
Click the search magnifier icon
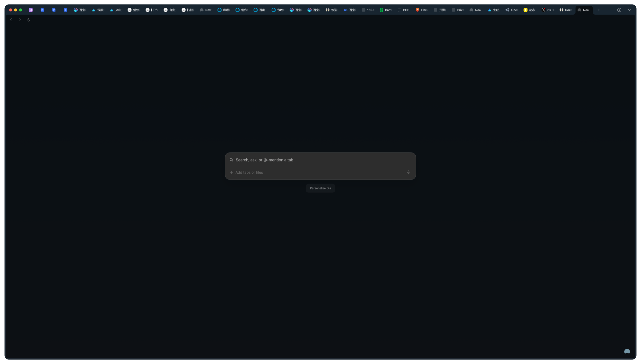[231, 160]
